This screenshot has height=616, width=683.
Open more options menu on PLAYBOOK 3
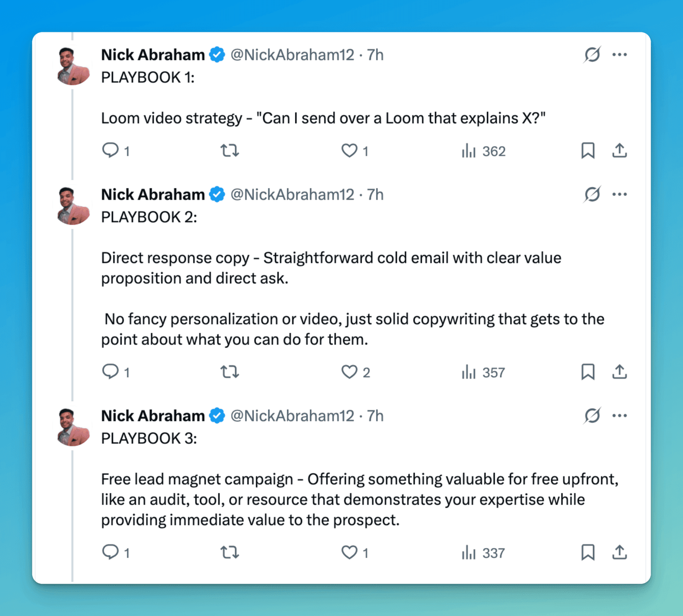[619, 416]
